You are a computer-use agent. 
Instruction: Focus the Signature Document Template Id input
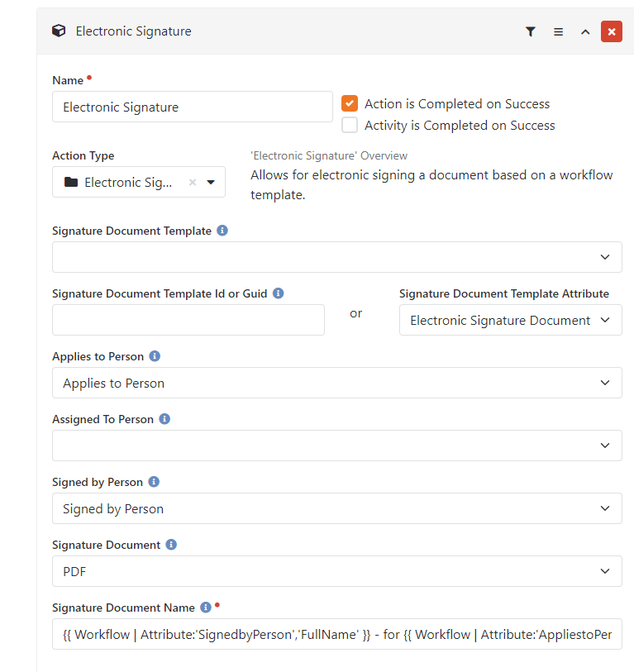(x=188, y=320)
